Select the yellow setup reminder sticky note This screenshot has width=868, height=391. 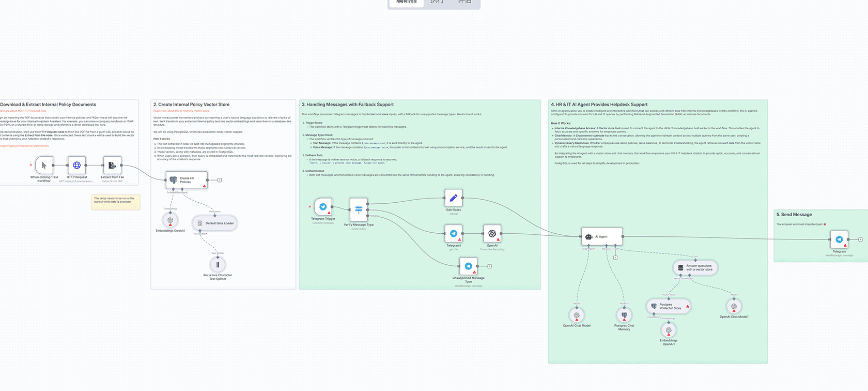click(x=116, y=202)
